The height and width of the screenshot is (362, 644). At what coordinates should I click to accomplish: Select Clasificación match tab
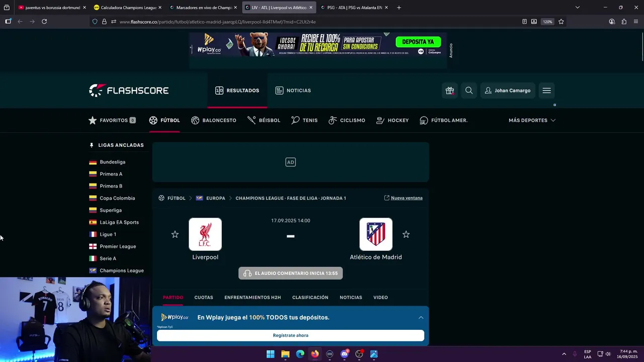click(310, 298)
